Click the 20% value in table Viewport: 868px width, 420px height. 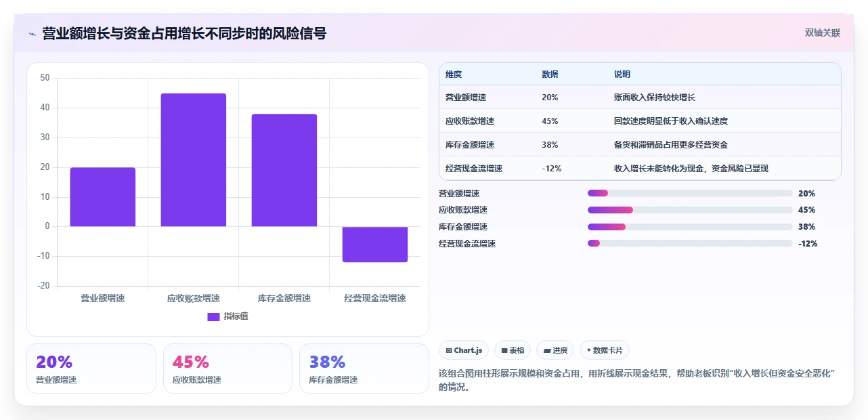pyautogui.click(x=550, y=98)
